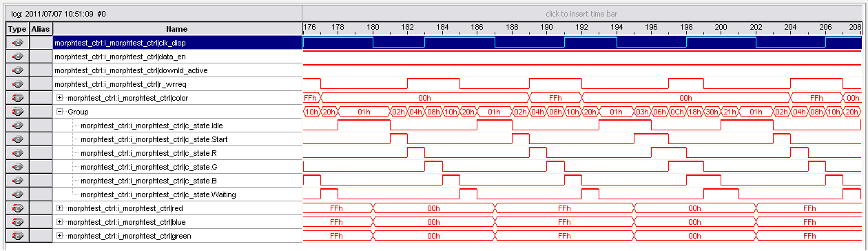
Task: Select the Group row name
Action: (78, 112)
